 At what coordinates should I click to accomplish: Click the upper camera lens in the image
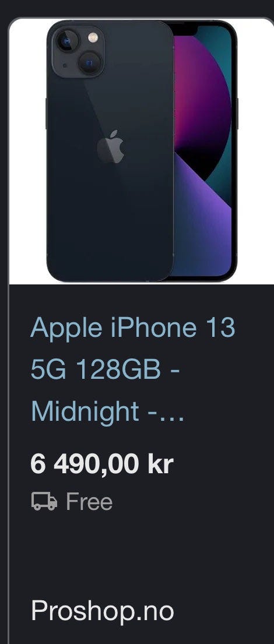pos(67,41)
